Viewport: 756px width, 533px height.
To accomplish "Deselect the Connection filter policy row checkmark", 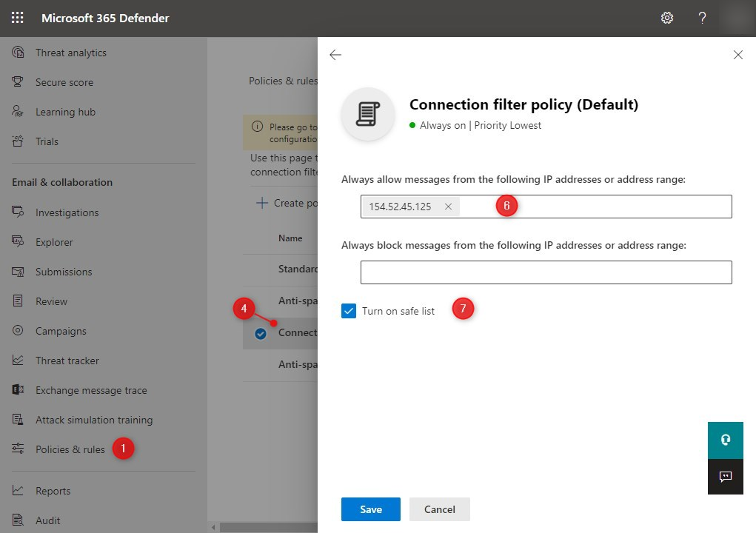I will coord(261,333).
